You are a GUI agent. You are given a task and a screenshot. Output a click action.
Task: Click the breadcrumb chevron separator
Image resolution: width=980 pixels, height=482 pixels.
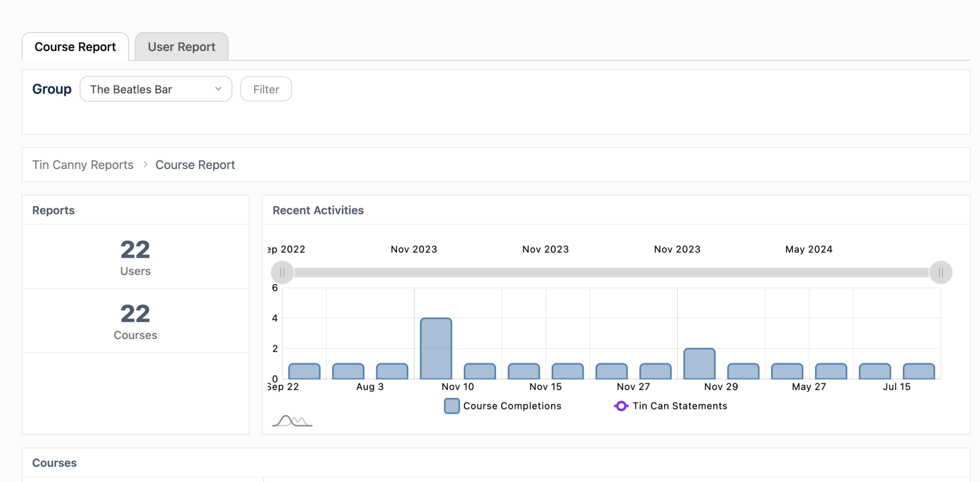point(145,164)
